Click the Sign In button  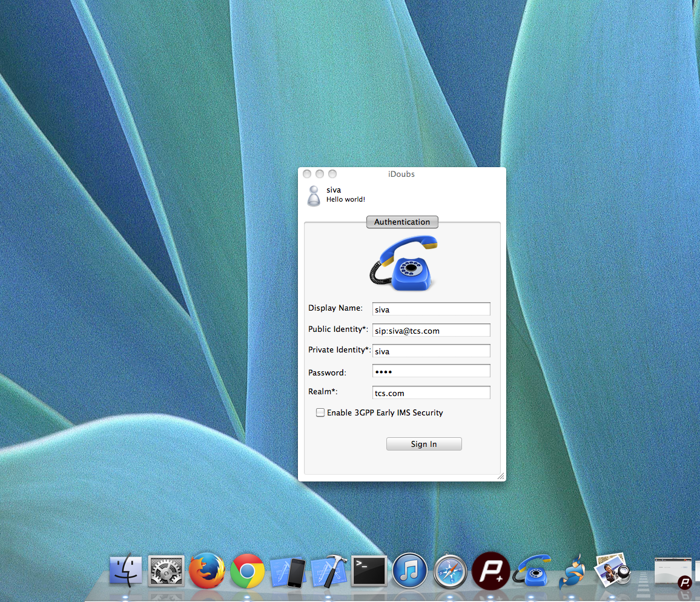click(x=423, y=443)
